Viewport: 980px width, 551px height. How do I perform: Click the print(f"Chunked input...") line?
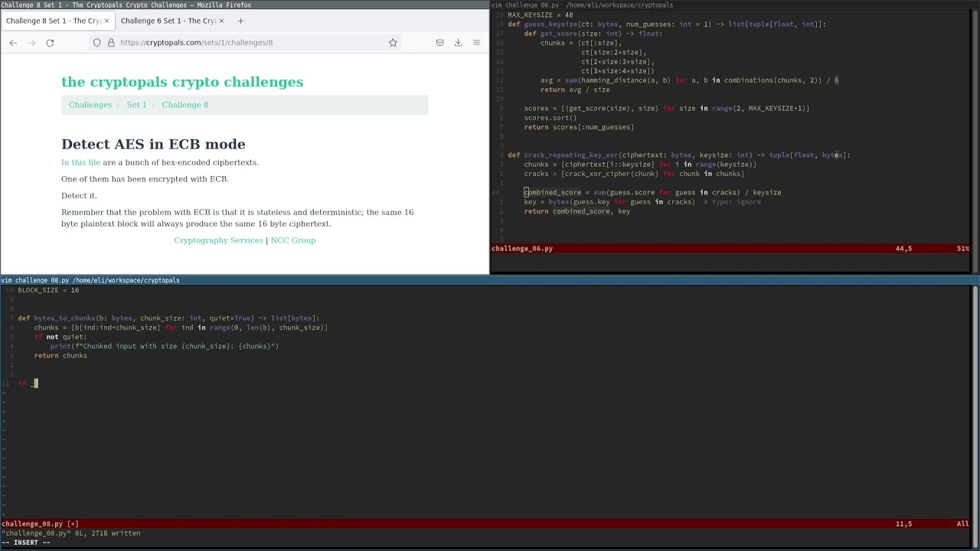point(165,347)
